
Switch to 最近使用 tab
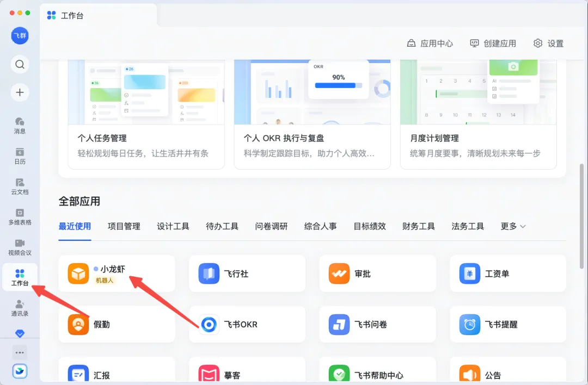click(x=75, y=226)
